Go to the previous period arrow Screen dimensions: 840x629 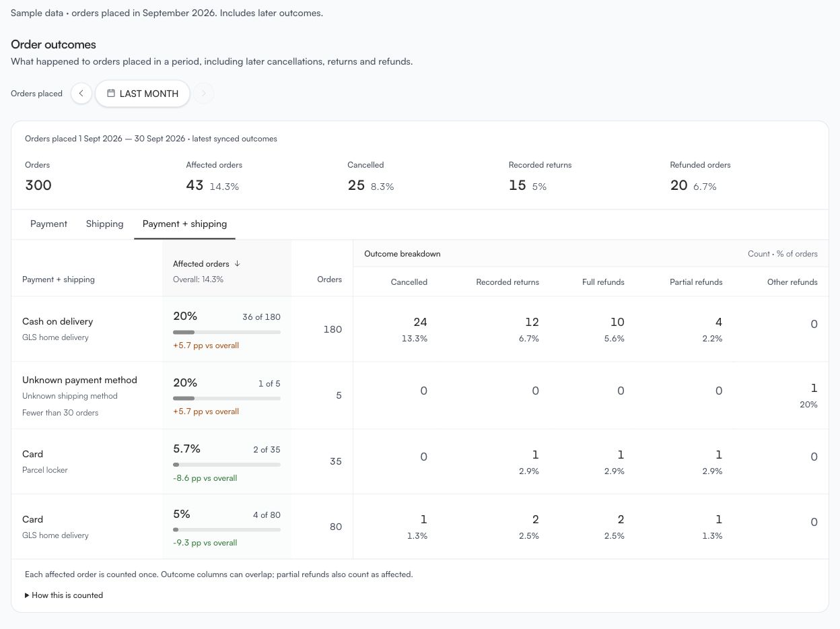coord(81,94)
